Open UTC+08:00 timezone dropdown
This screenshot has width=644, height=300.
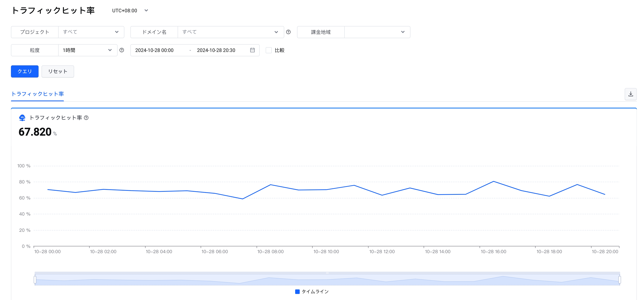click(130, 11)
